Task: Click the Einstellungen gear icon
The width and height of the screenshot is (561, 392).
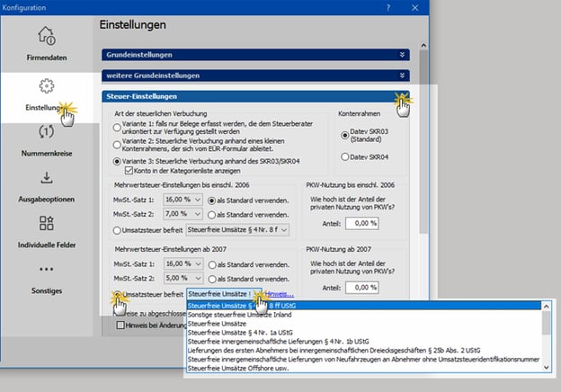Action: 46,87
